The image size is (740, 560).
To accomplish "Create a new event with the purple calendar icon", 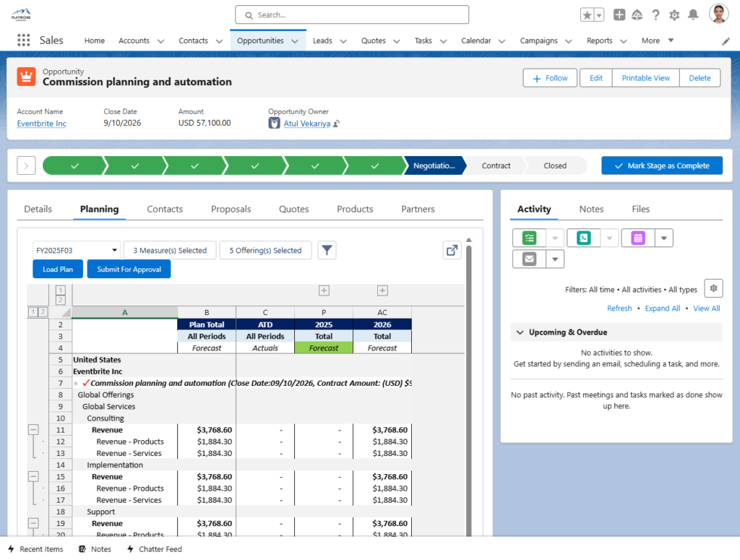I will (638, 238).
